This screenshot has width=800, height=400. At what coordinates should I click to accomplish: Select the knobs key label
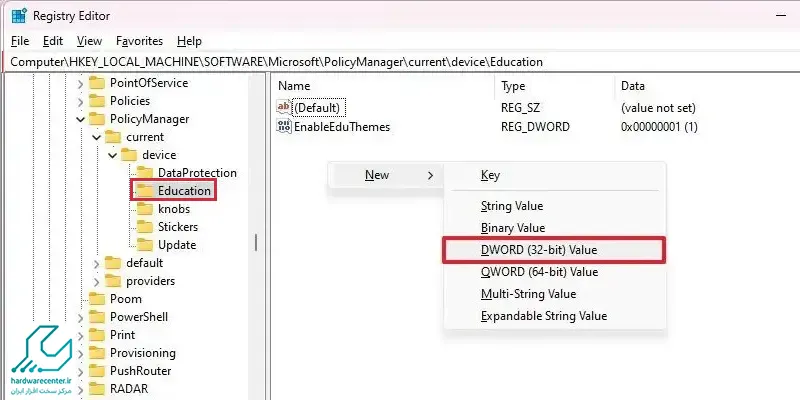(x=174, y=209)
